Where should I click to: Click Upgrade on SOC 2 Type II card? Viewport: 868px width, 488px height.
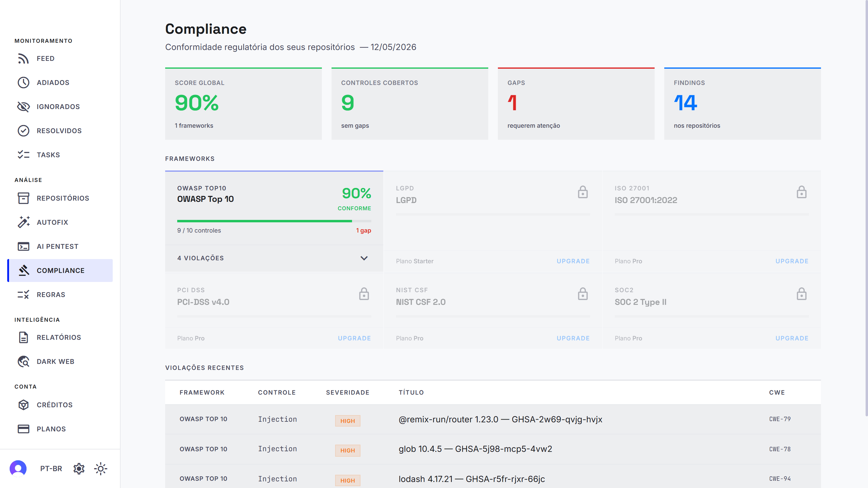[x=791, y=338]
